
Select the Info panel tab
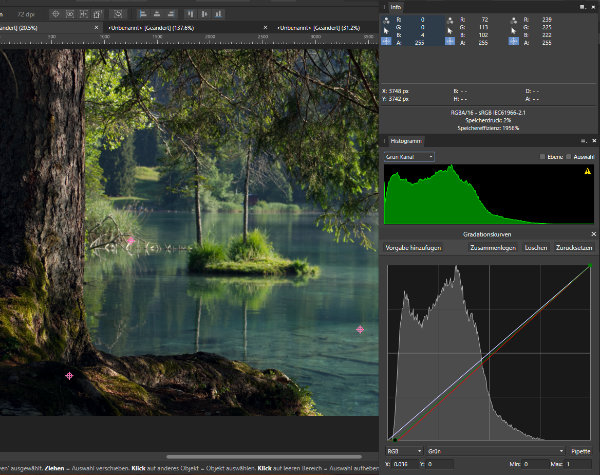pos(396,7)
